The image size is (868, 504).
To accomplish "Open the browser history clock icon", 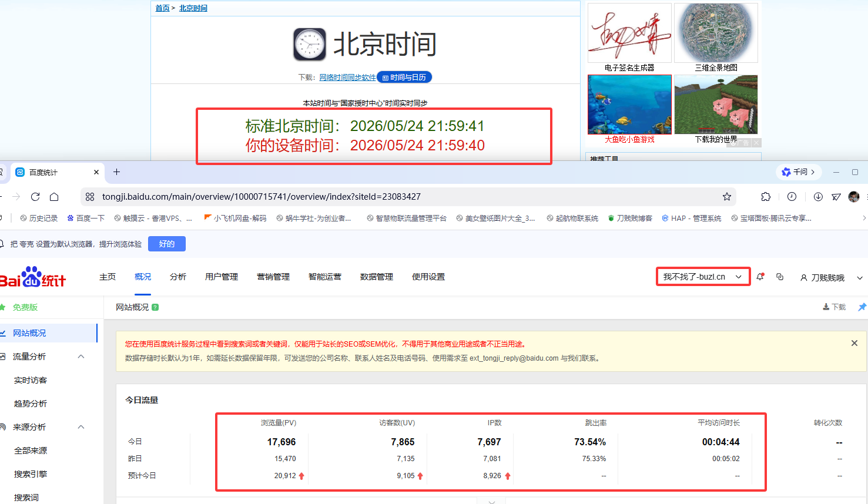I will pos(792,197).
